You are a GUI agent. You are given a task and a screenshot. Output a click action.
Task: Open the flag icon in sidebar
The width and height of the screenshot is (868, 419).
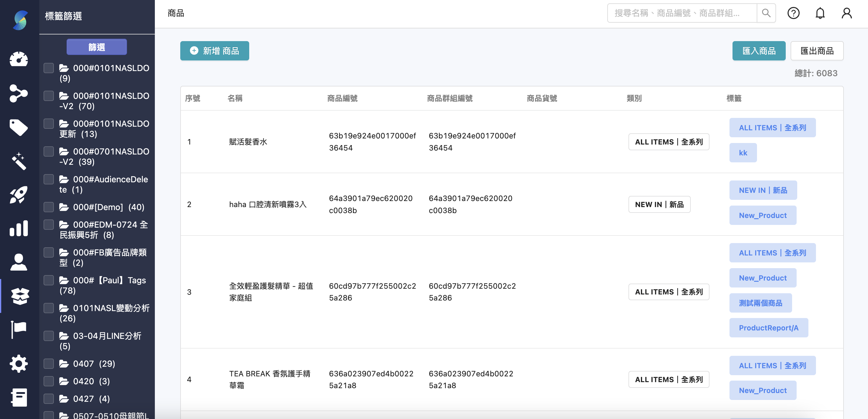coord(18,330)
